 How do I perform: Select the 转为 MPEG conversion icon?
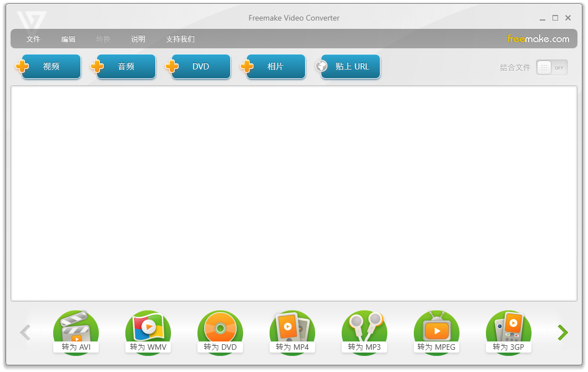(437, 329)
